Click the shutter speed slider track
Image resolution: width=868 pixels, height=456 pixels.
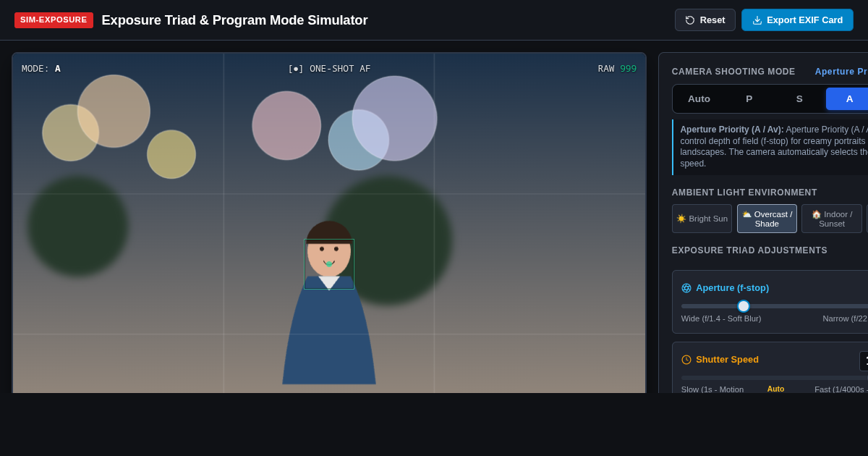click(x=775, y=378)
